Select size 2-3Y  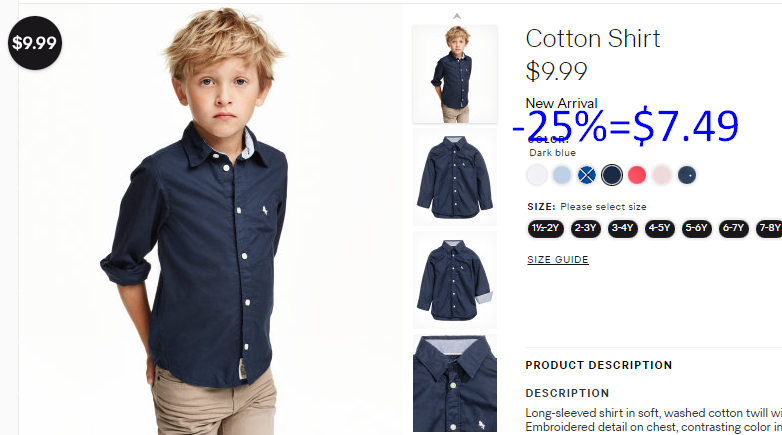(x=586, y=228)
